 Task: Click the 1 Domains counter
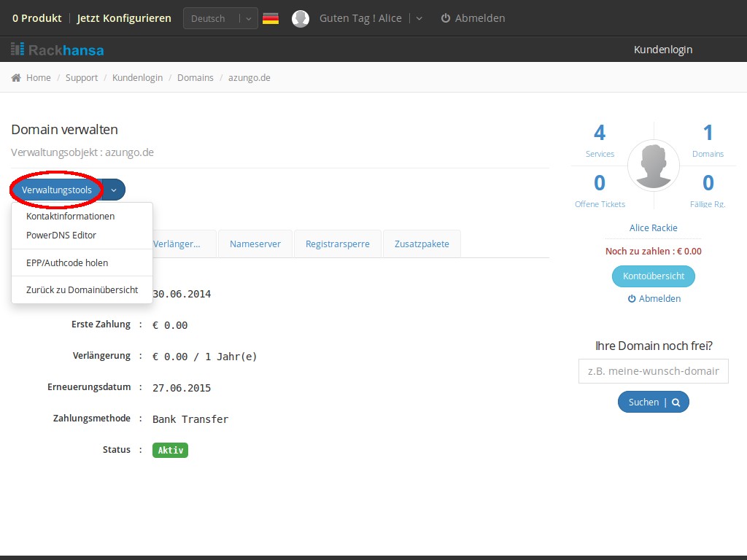(708, 141)
